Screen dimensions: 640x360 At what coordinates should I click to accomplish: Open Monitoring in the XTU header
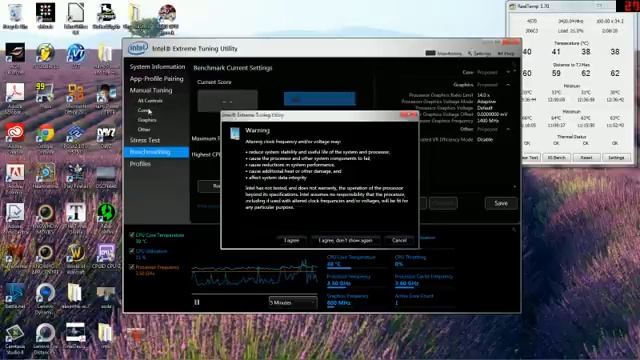pyautogui.click(x=443, y=53)
